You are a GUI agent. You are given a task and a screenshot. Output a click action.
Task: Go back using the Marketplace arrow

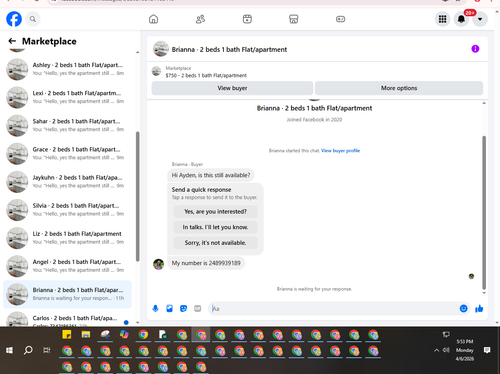pos(12,41)
